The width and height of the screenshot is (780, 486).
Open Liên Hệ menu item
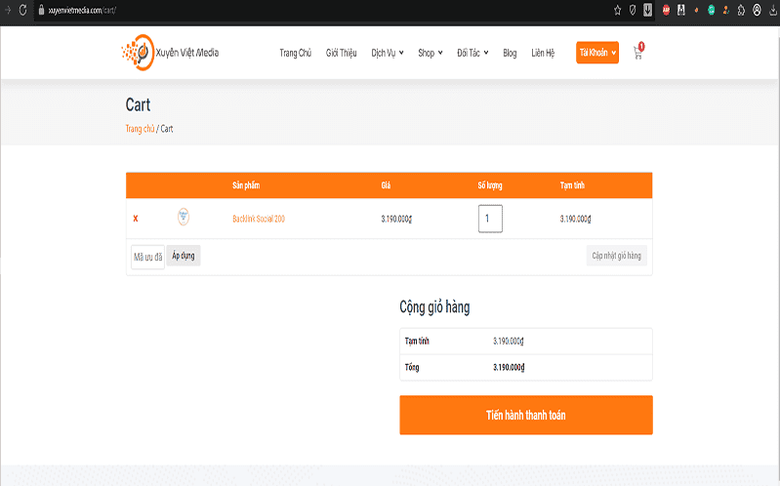click(543, 53)
